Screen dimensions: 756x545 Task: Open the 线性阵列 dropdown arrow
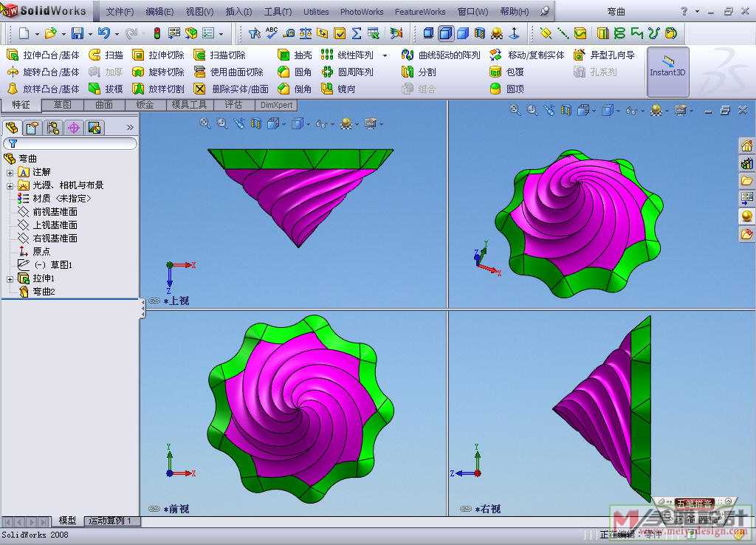pyautogui.click(x=385, y=55)
